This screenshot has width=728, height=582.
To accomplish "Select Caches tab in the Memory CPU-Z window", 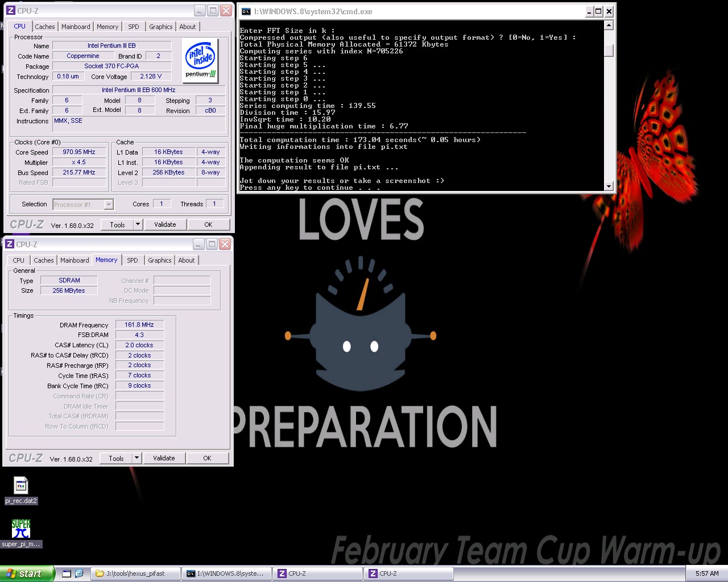I will pos(44,260).
